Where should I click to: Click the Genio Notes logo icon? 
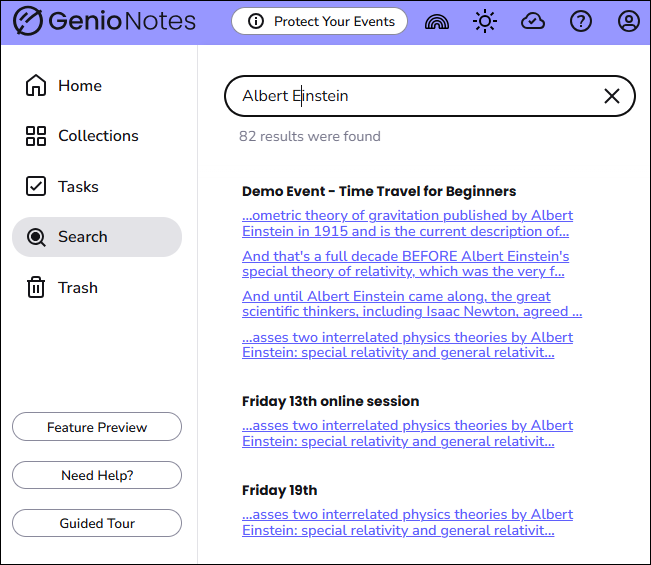click(x=28, y=21)
